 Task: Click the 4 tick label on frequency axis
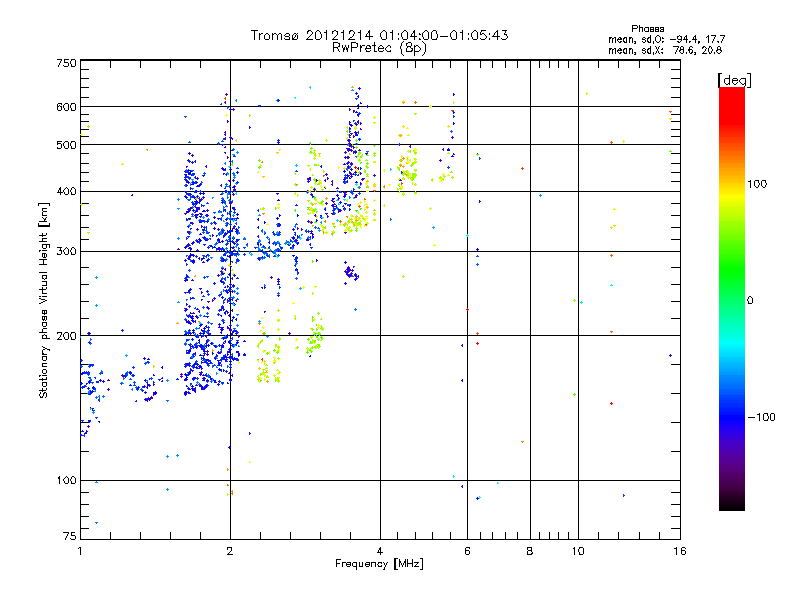[380, 552]
